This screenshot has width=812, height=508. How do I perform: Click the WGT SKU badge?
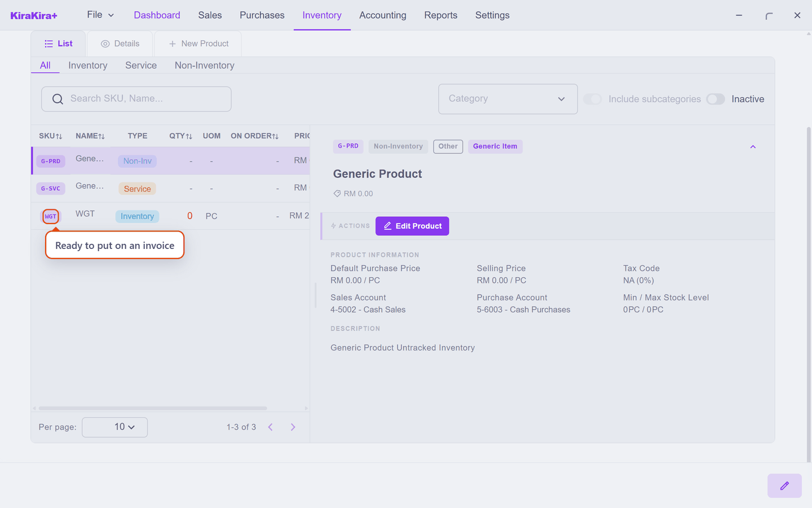click(x=51, y=216)
